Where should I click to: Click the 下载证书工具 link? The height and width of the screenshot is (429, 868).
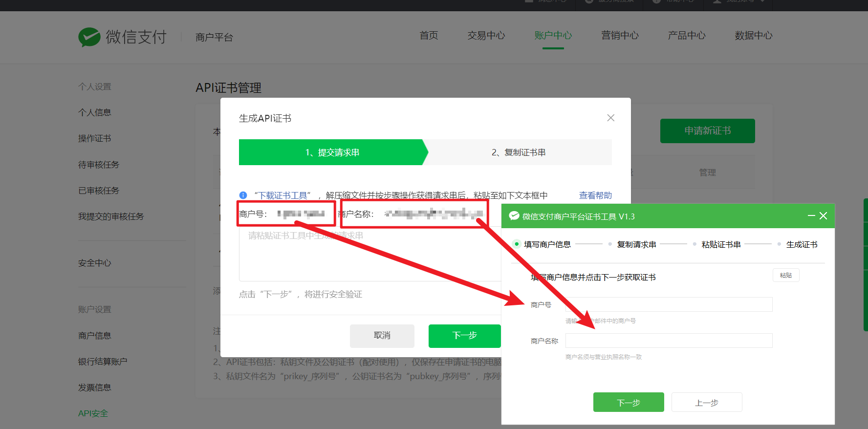282,195
